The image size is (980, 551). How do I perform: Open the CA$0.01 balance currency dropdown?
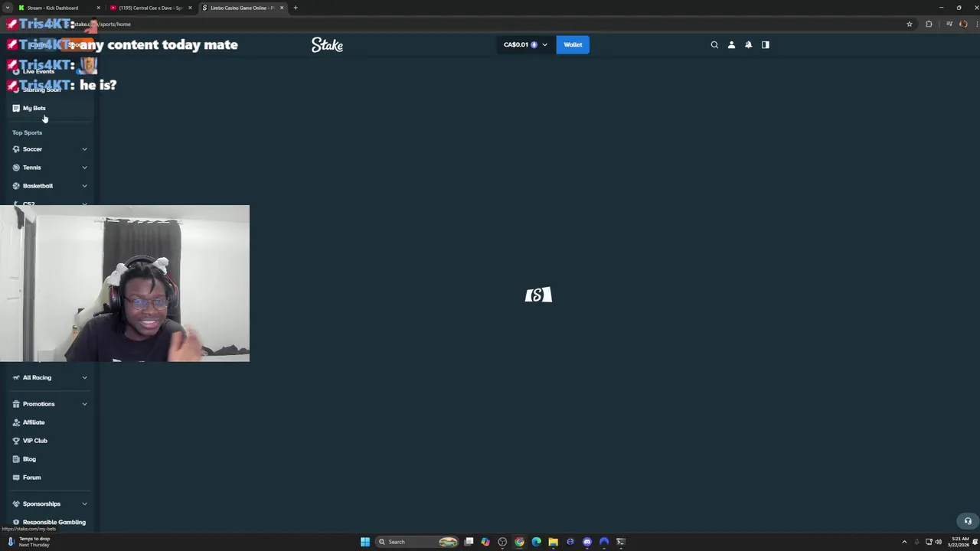point(525,44)
